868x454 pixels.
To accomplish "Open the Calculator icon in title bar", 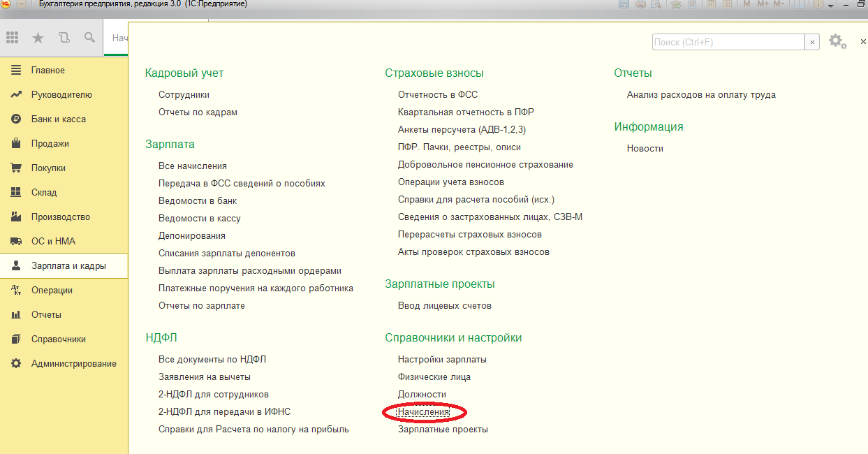I will 711,3.
